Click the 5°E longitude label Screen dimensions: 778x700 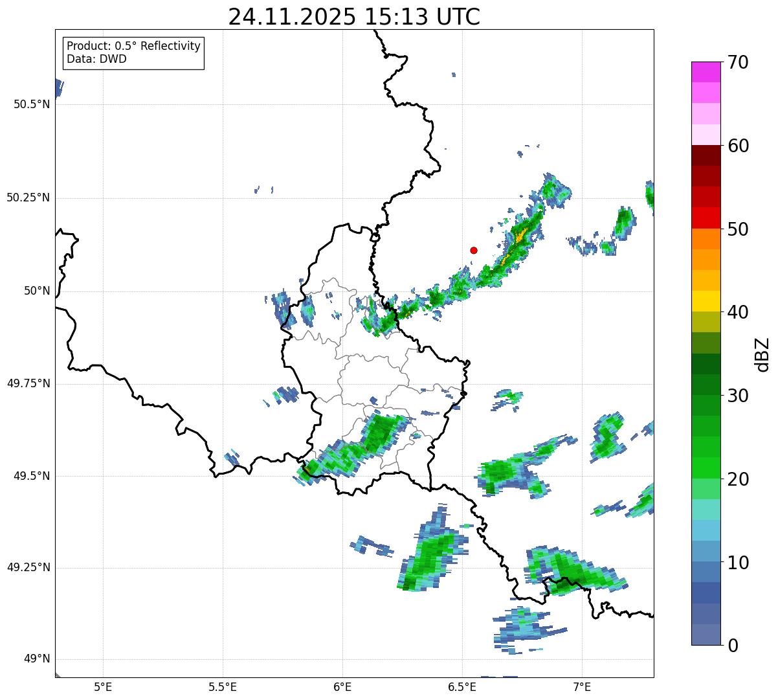(103, 686)
